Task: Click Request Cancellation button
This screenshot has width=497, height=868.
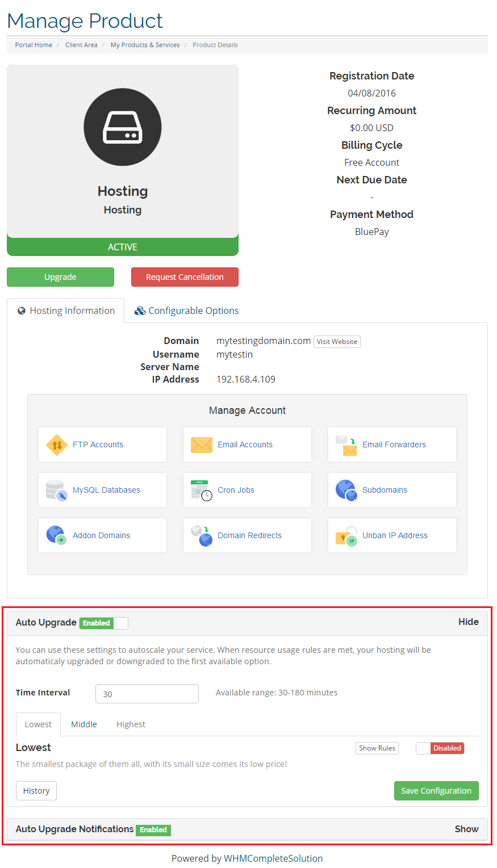Action: (x=185, y=277)
